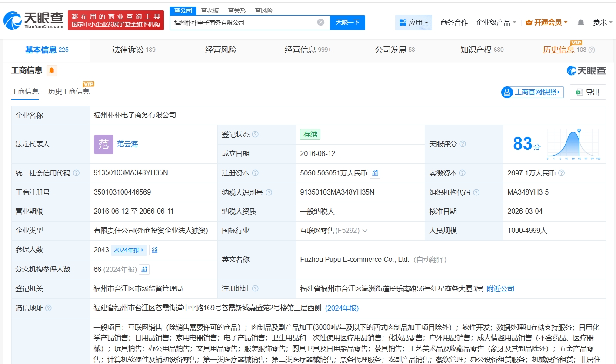Click the 1000-4999人 staff size value
This screenshot has width=616, height=364.
[527, 231]
